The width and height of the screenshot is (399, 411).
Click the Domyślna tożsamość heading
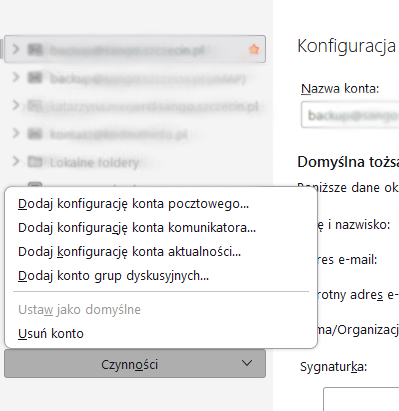click(348, 162)
